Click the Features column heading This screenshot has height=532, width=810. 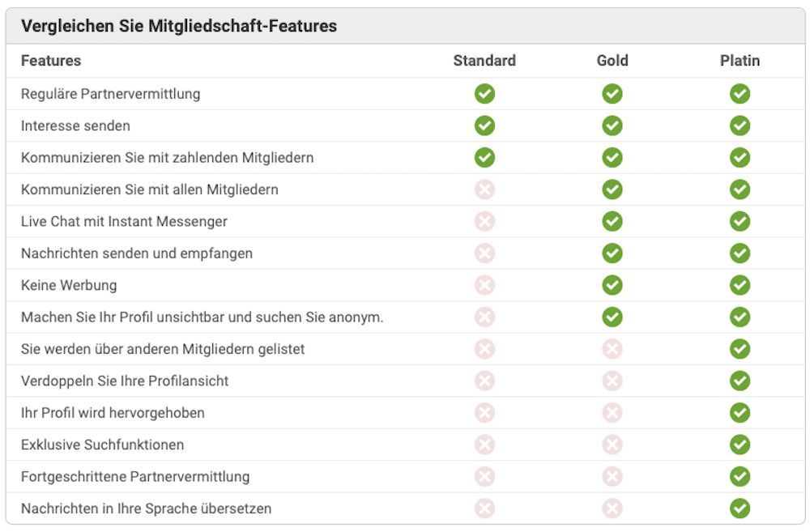(51, 61)
